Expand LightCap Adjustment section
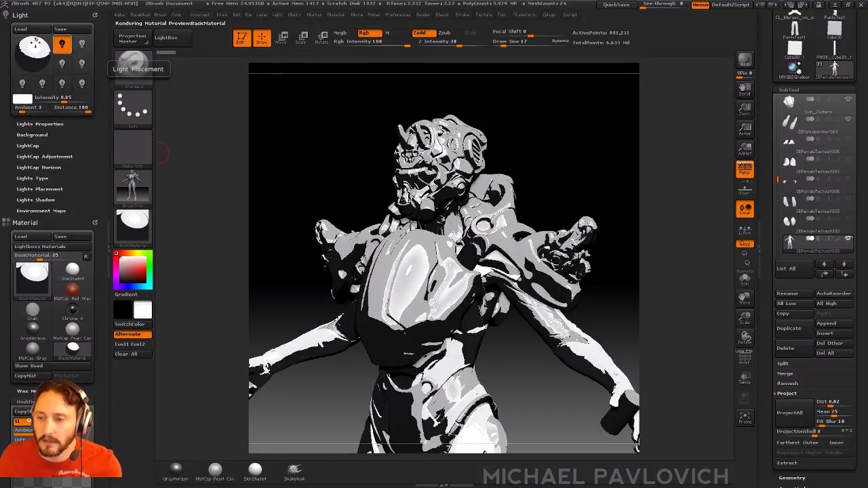 coord(45,157)
